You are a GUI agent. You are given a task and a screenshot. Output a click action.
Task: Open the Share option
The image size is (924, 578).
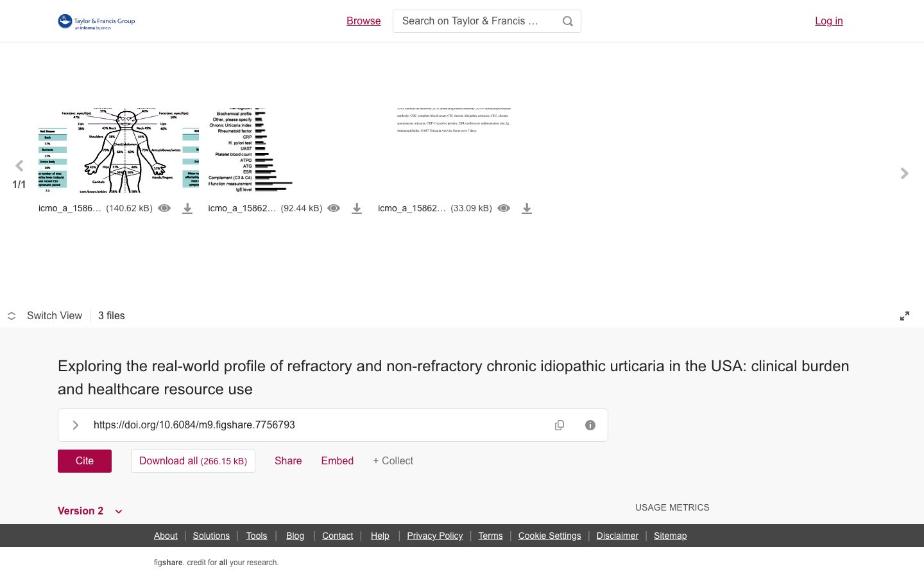(x=288, y=461)
